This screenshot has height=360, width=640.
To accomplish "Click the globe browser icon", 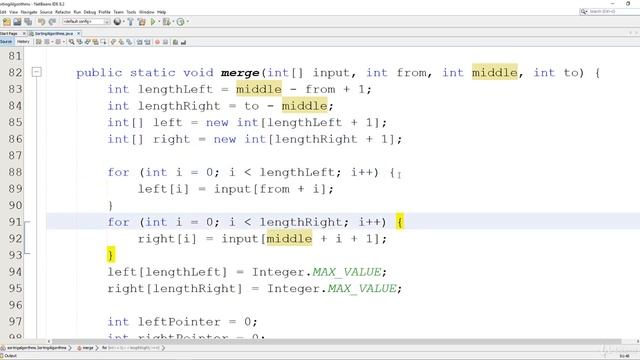I will pyautogui.click(x=117, y=22).
